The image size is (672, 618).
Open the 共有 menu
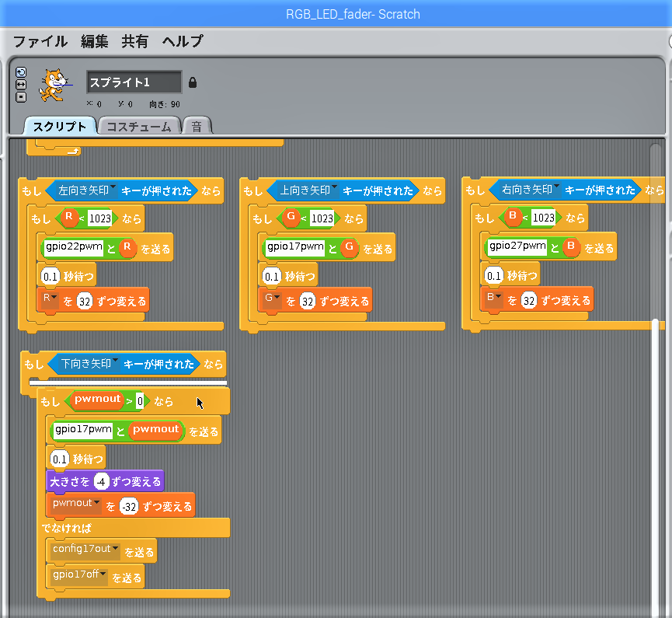[x=135, y=42]
